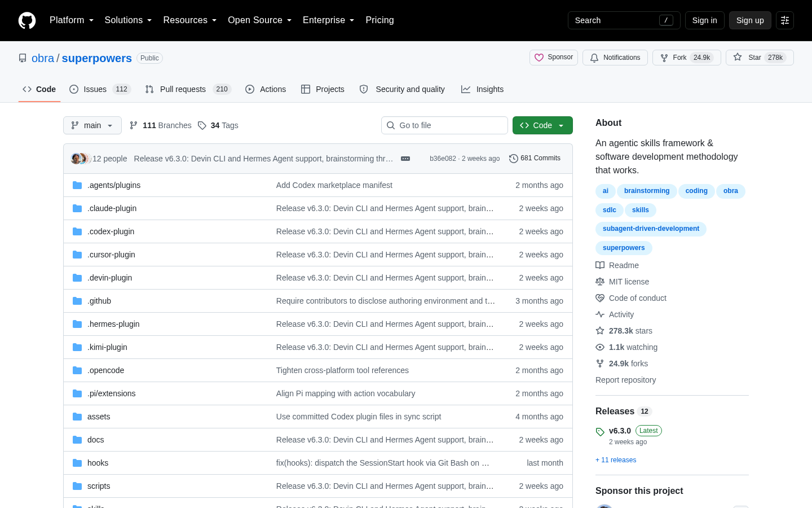Expand the Enterprise menu
The height and width of the screenshot is (508, 812).
329,20
